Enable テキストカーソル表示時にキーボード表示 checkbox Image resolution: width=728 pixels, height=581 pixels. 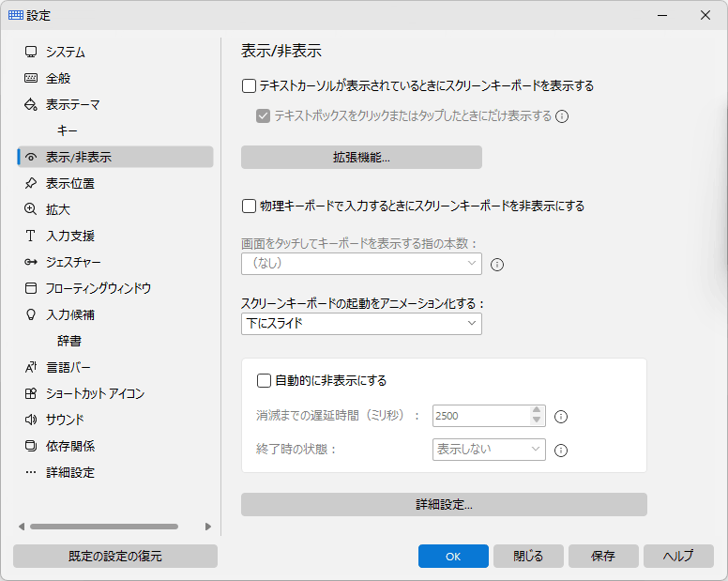click(x=249, y=86)
